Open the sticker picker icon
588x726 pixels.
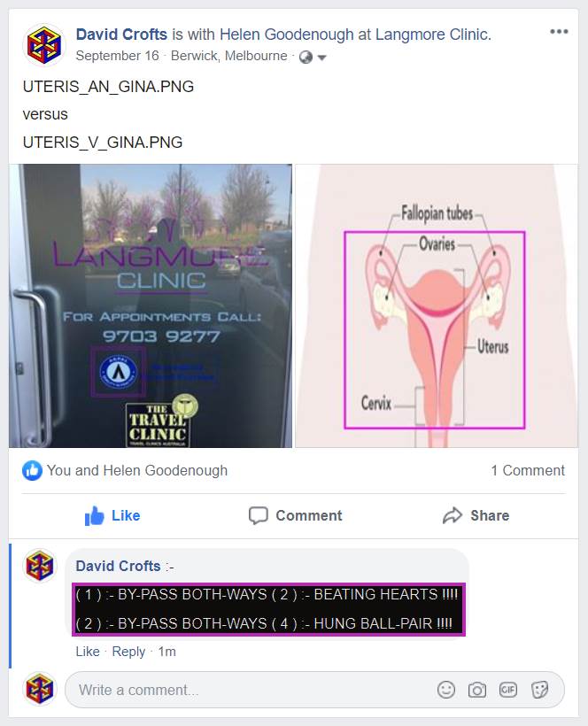[539, 690]
